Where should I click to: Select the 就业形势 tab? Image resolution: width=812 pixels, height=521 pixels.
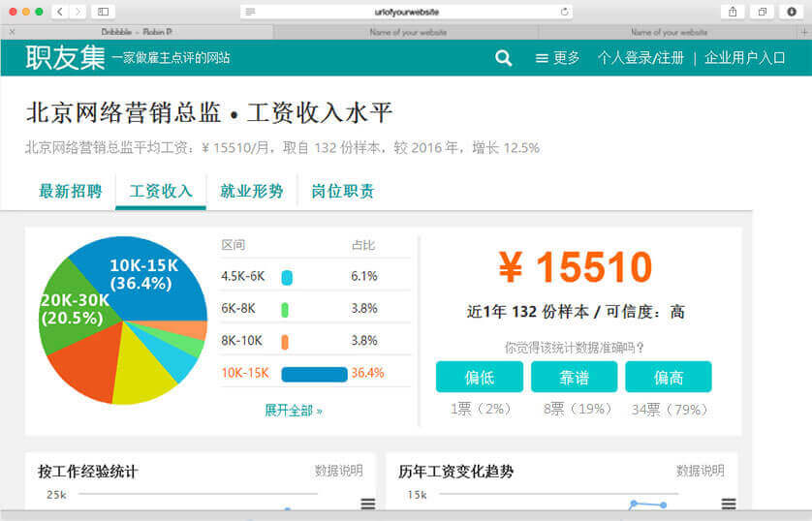pyautogui.click(x=252, y=192)
